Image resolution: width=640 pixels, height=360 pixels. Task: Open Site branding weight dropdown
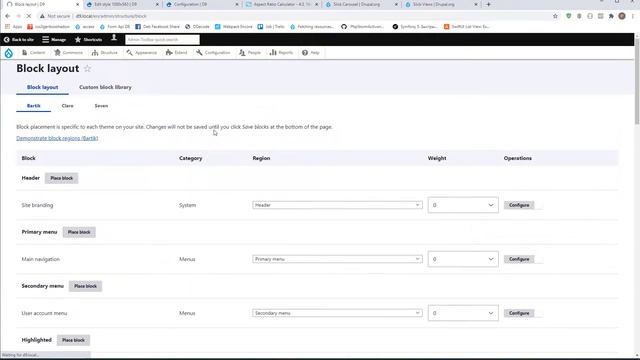(x=463, y=205)
